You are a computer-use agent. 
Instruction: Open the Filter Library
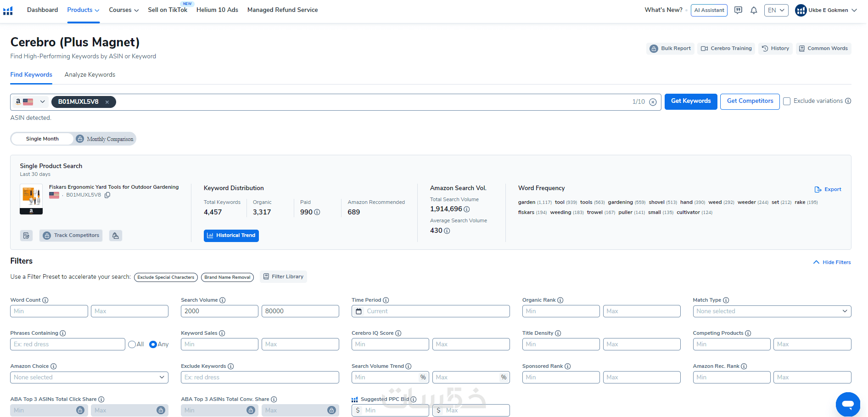click(283, 277)
